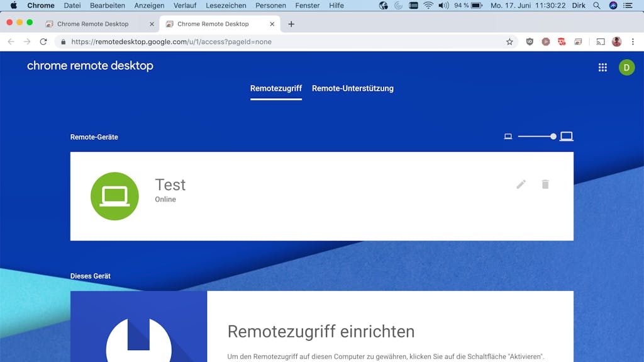
Task: Go back to the previous page
Action: (x=11, y=42)
